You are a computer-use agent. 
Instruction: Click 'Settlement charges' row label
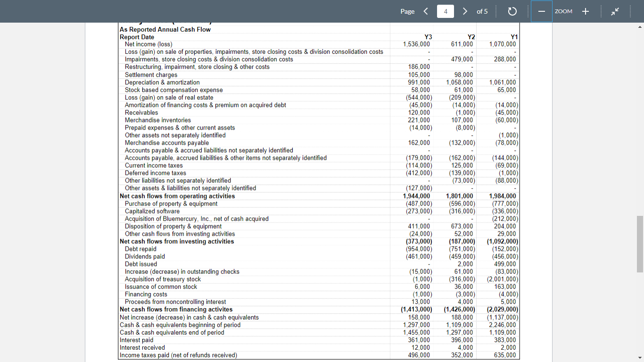coord(151,74)
